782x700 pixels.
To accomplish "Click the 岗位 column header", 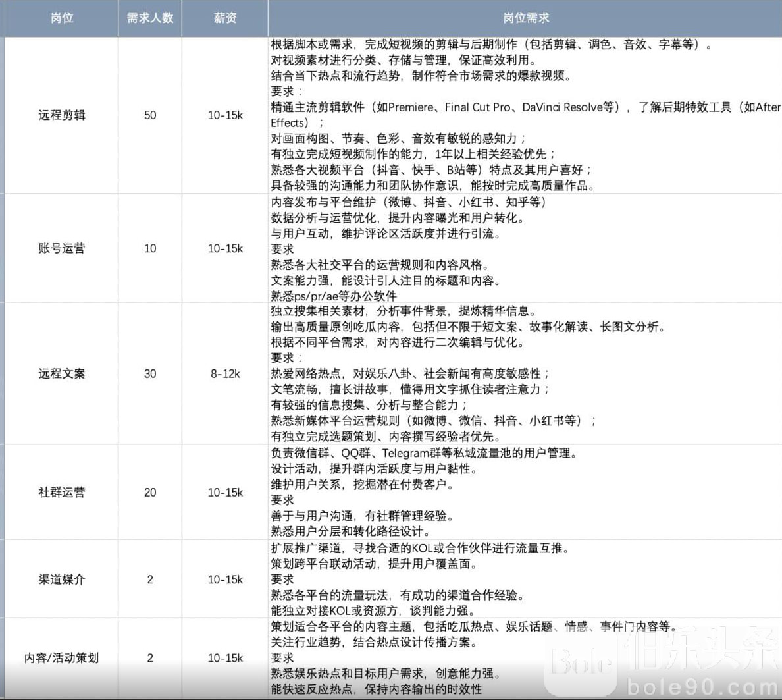I will (x=61, y=18).
